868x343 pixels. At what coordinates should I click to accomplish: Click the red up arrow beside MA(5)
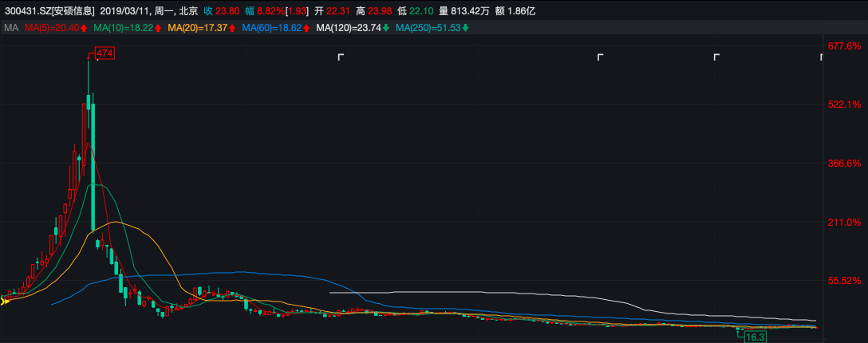coord(83,28)
